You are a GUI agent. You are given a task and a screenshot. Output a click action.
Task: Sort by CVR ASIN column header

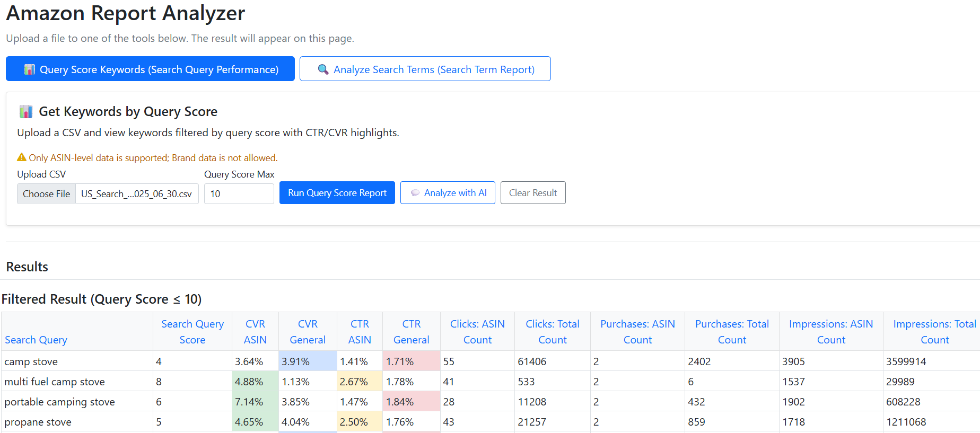255,332
